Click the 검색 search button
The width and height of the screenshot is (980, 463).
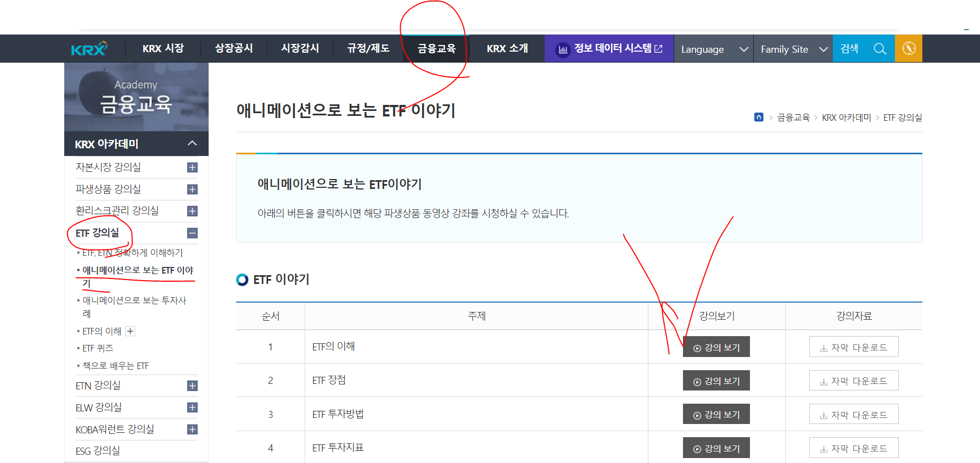[849, 48]
